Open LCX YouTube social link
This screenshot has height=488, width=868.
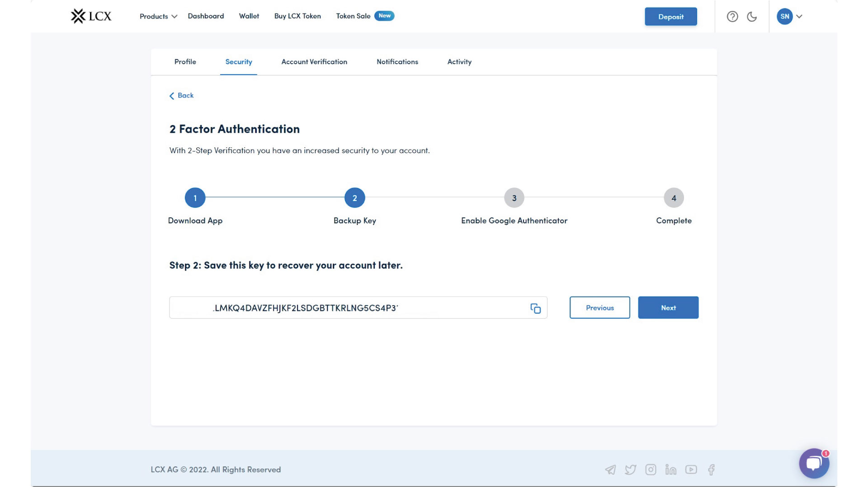(x=691, y=470)
